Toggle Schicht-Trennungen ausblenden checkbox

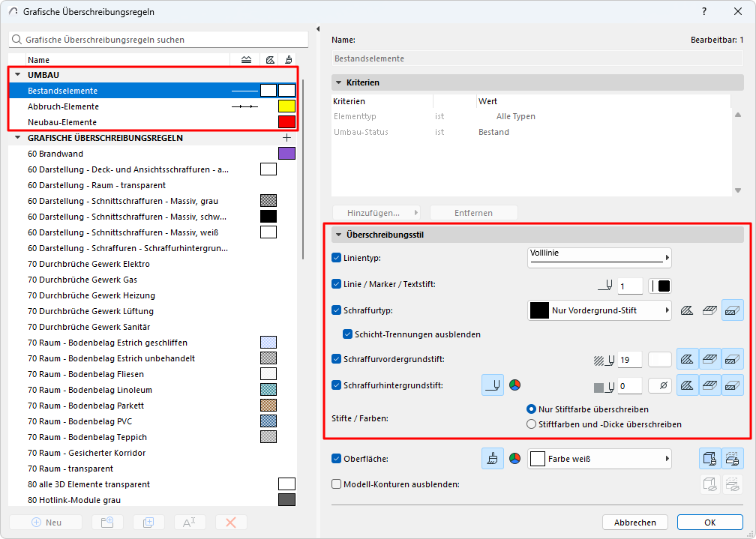[348, 334]
